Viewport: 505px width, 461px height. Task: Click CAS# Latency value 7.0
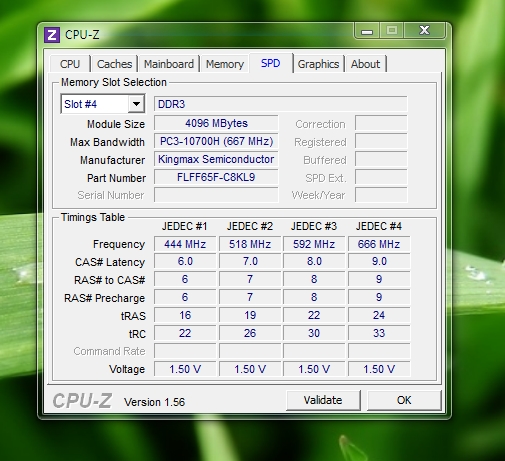[250, 261]
